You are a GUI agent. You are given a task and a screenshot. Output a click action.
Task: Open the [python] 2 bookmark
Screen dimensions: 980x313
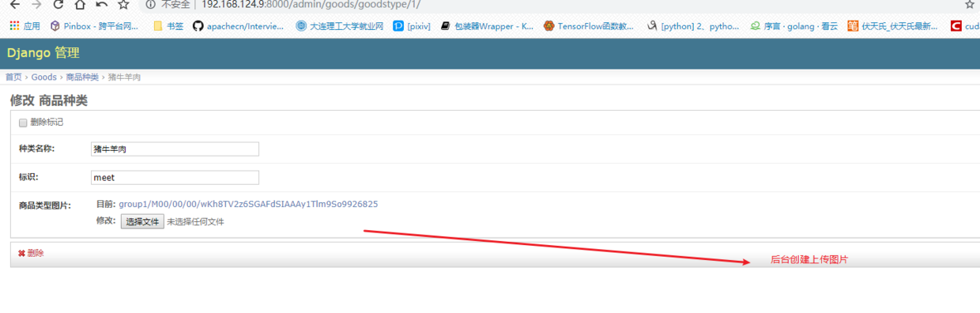693,26
